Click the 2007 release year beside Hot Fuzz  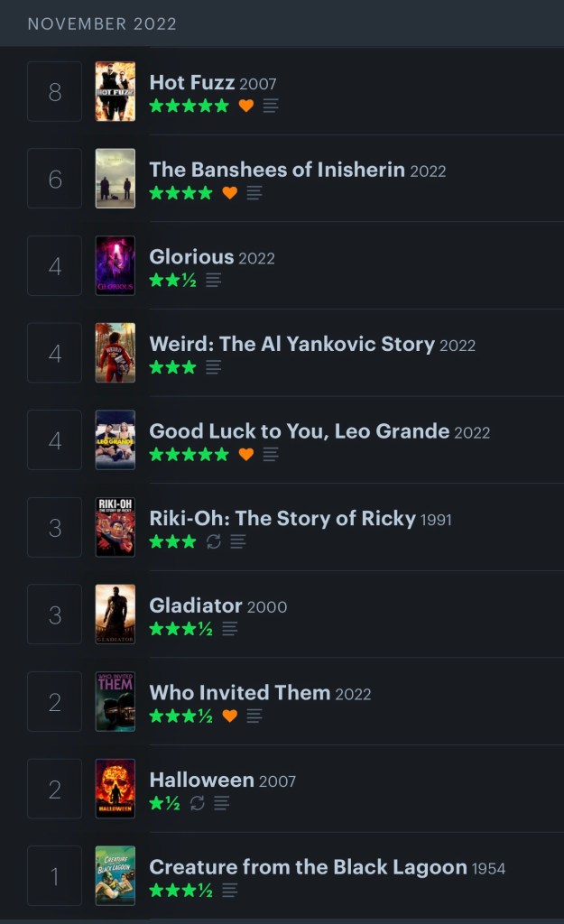pyautogui.click(x=258, y=84)
